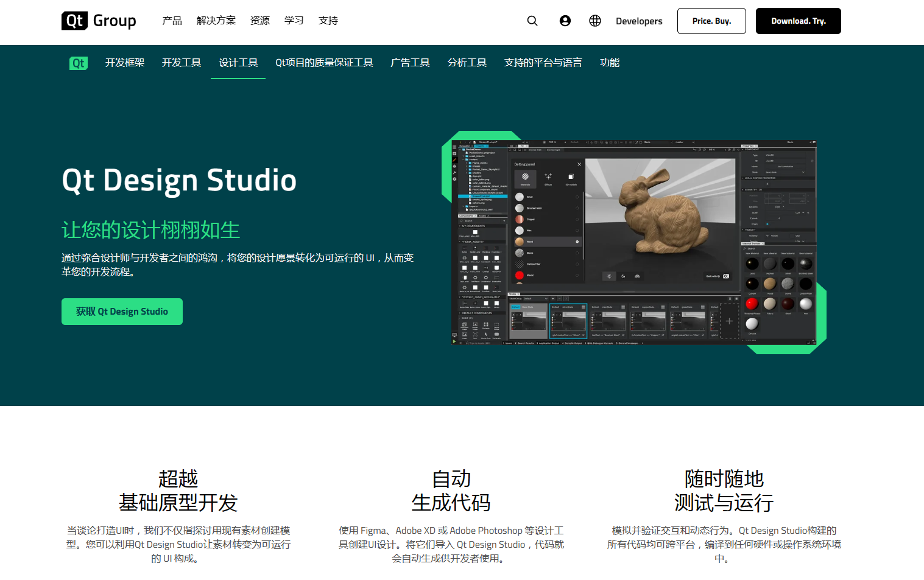Click the Price. Buy. button
924x580 pixels.
[711, 21]
